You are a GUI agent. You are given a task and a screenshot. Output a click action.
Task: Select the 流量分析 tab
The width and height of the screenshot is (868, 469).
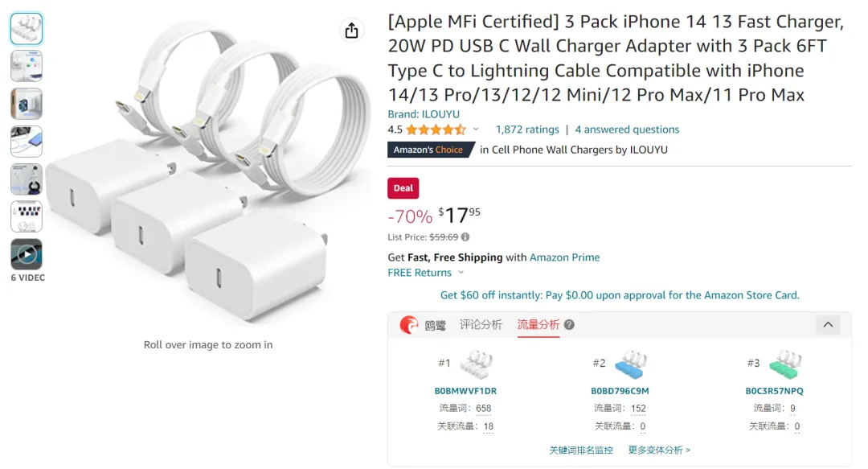(538, 325)
